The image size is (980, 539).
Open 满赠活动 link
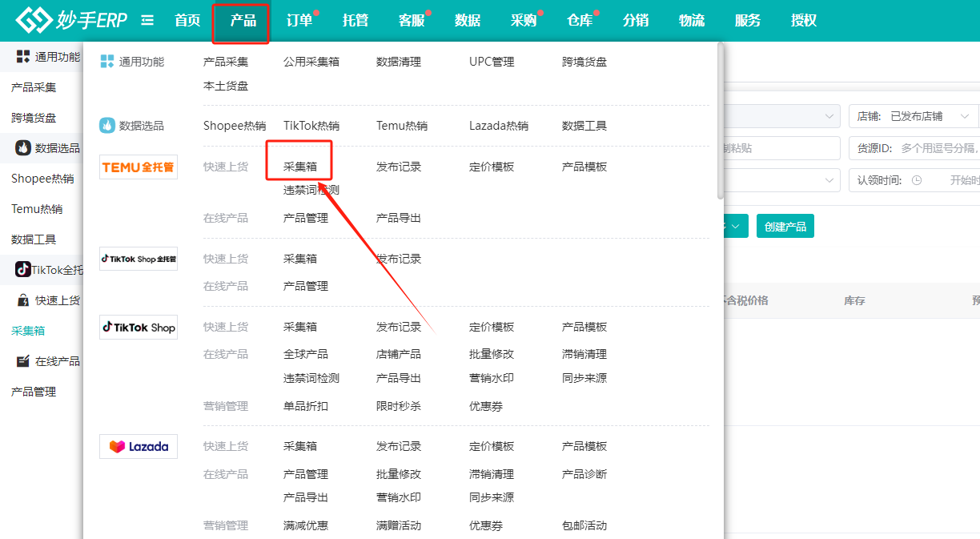(x=399, y=525)
